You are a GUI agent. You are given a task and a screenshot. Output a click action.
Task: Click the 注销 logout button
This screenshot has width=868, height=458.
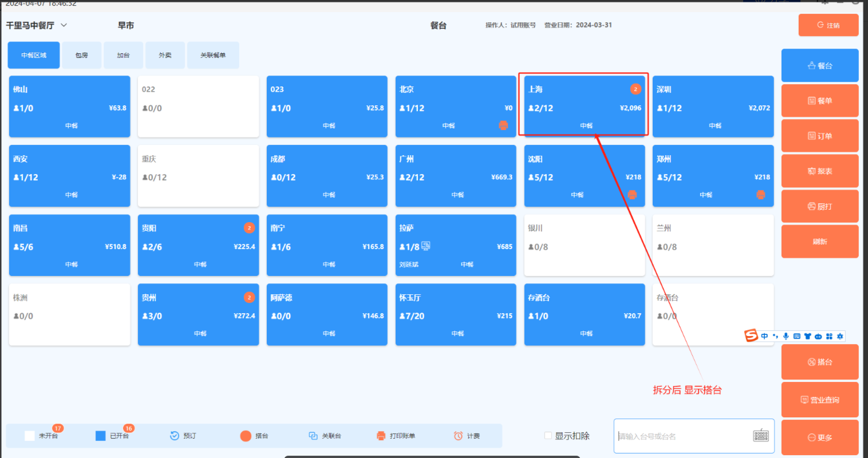pyautogui.click(x=828, y=25)
